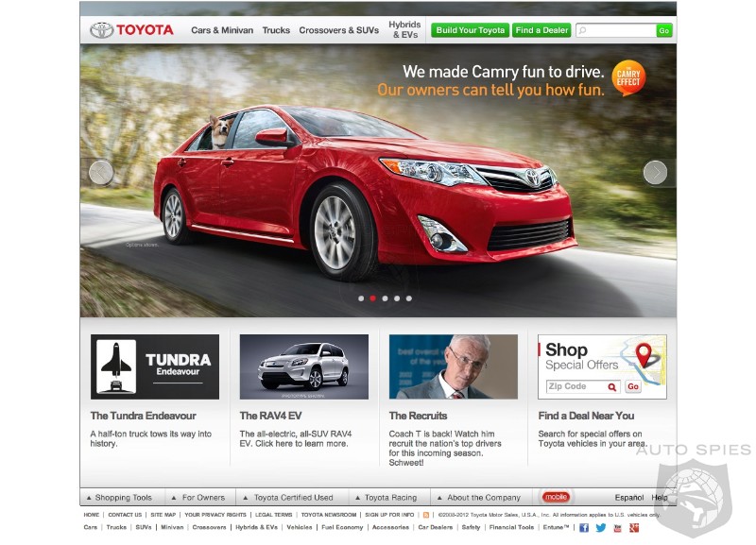
Task: Open the SUVs footer link
Action: tap(144, 527)
